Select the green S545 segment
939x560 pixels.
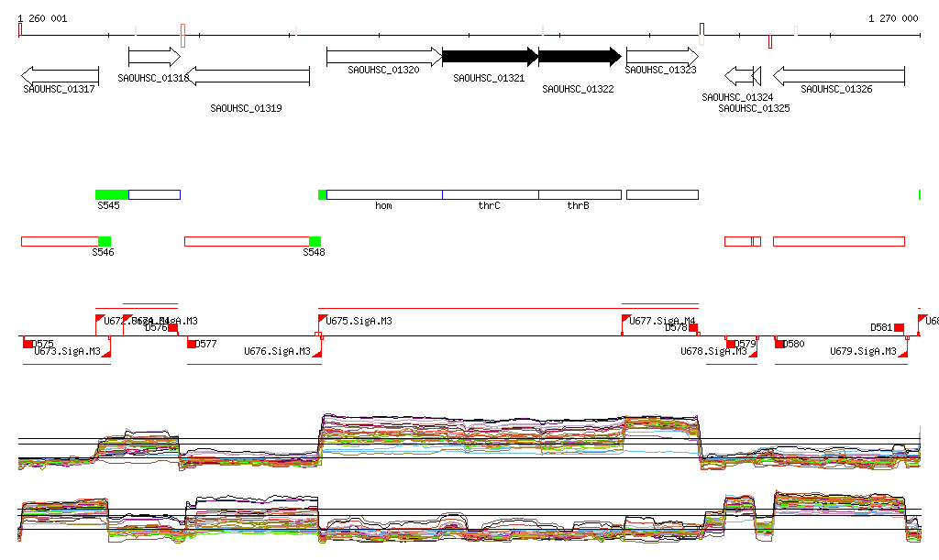[112, 194]
